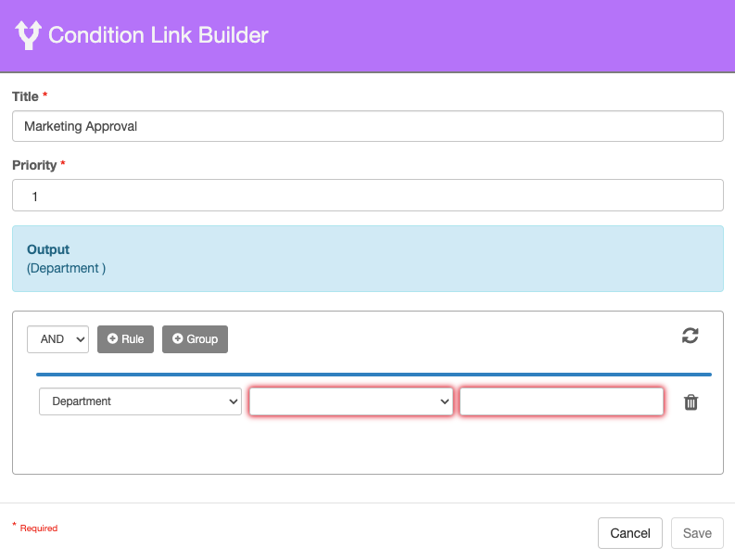This screenshot has height=560, width=735.
Task: Save the condition link
Action: coord(697,533)
